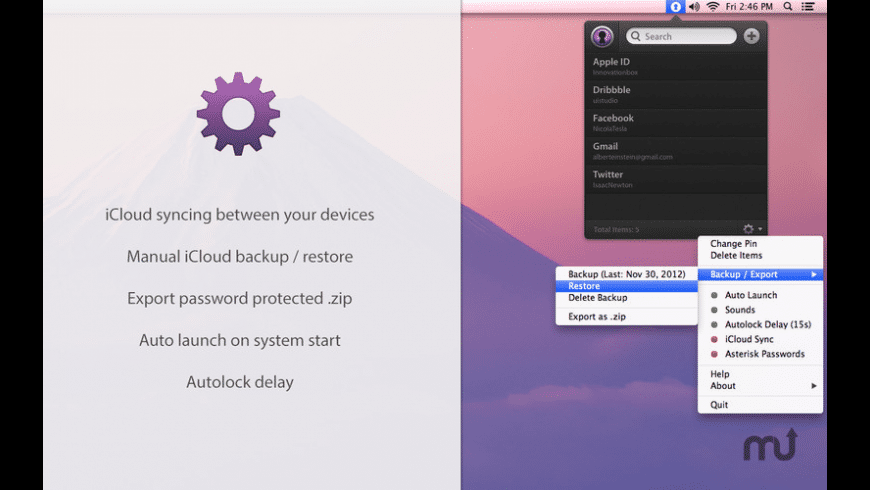Choose Delete Backup in submenu

(627, 297)
